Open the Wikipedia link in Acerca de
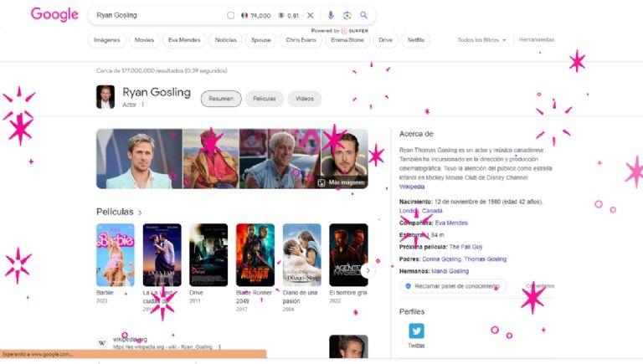Viewport: 643px width, 364px height. click(412, 187)
